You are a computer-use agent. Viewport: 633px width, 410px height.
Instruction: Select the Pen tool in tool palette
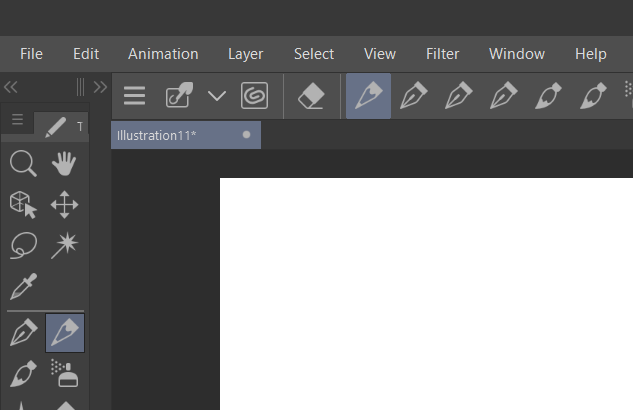23,333
